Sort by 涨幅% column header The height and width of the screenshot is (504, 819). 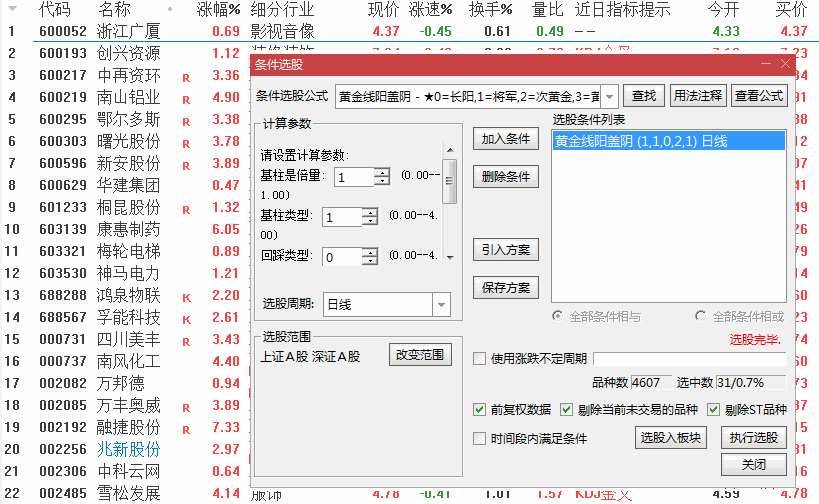click(218, 9)
